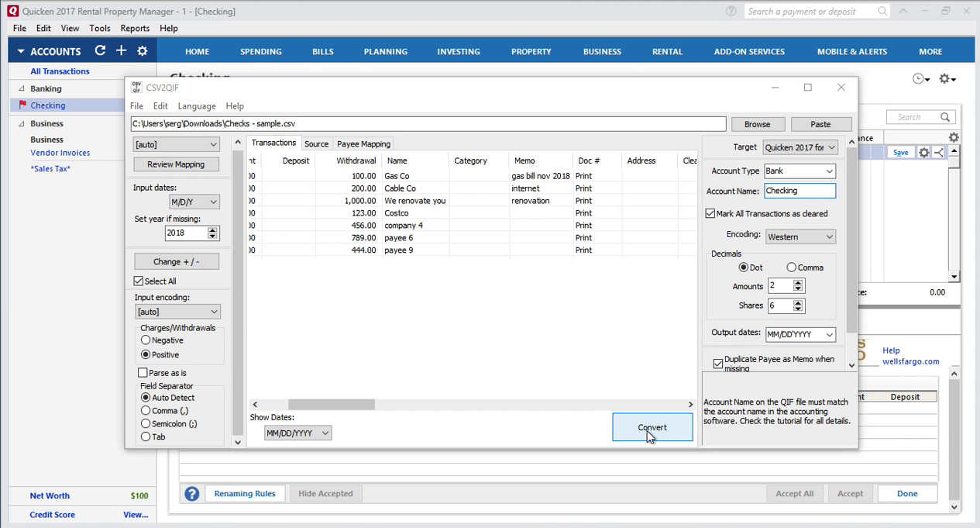This screenshot has height=528, width=980.
Task: Refresh accounts with the sync icon
Action: pos(100,50)
